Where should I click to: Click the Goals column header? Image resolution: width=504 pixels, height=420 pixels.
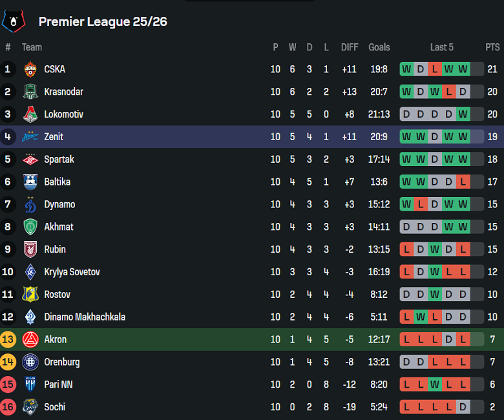click(379, 47)
